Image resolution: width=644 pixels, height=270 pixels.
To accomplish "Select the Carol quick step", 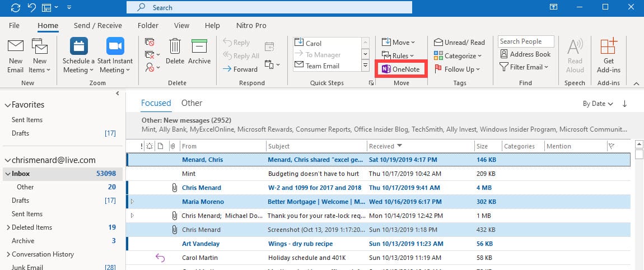I will [327, 43].
